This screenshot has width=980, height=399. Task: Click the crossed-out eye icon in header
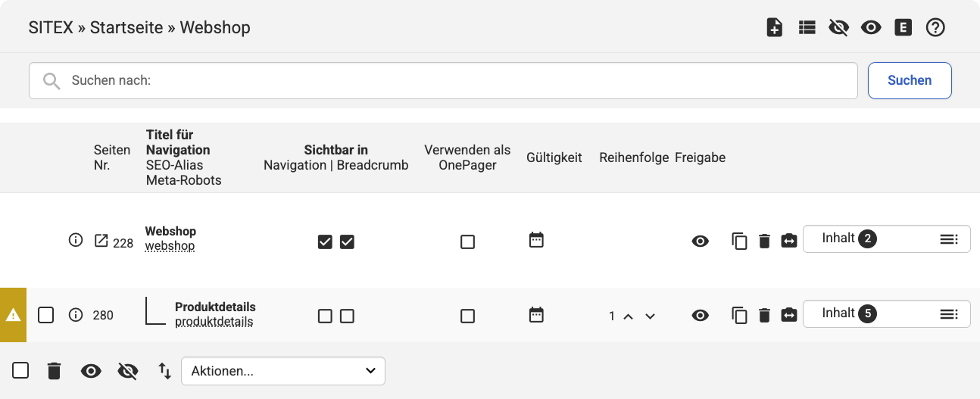[x=838, y=28]
